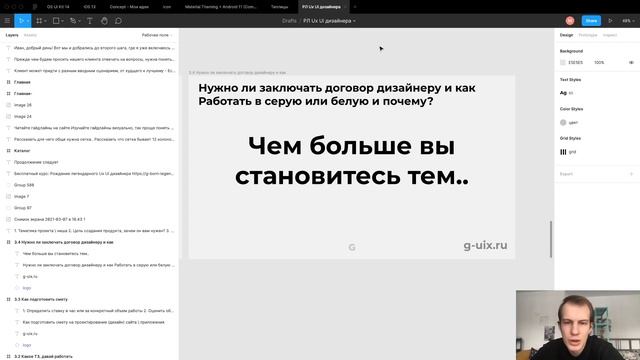Screen dimensions: 640x360
Task: Select the Hand tool
Action: 104,20
